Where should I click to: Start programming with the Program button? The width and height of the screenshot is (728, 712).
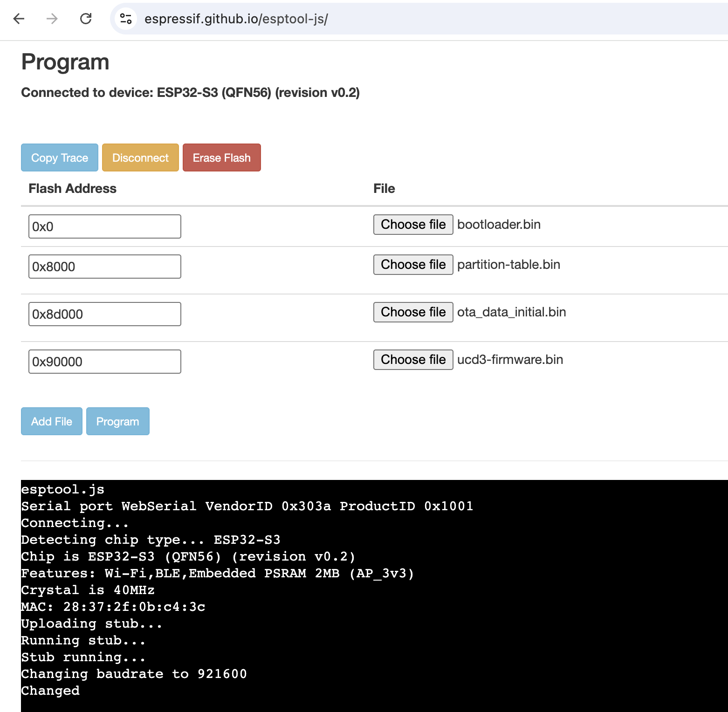(117, 421)
